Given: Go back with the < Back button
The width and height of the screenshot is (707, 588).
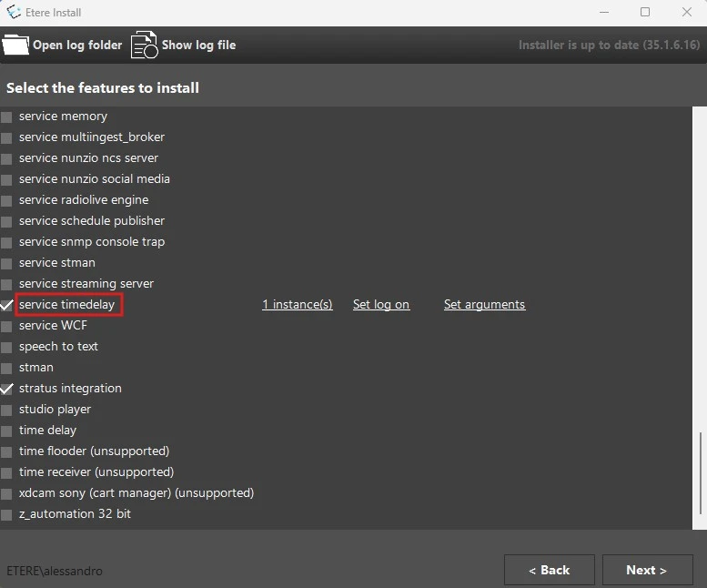Looking at the screenshot, I should point(549,570).
